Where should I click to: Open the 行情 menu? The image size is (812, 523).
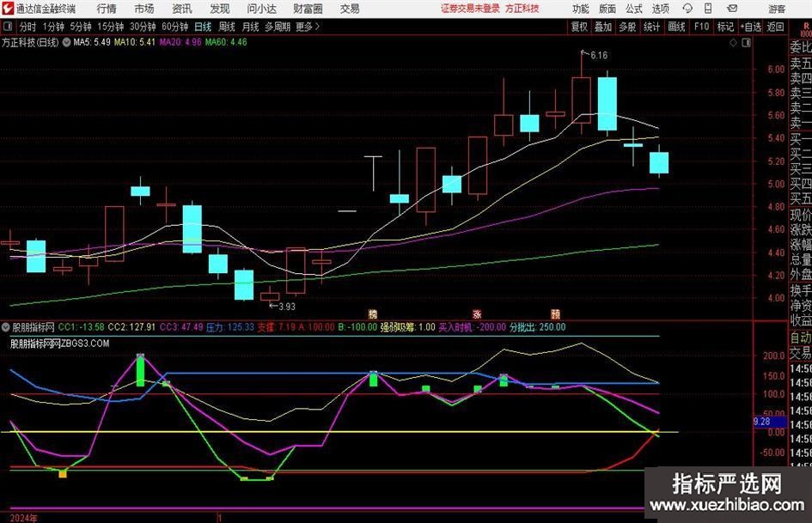coord(107,9)
